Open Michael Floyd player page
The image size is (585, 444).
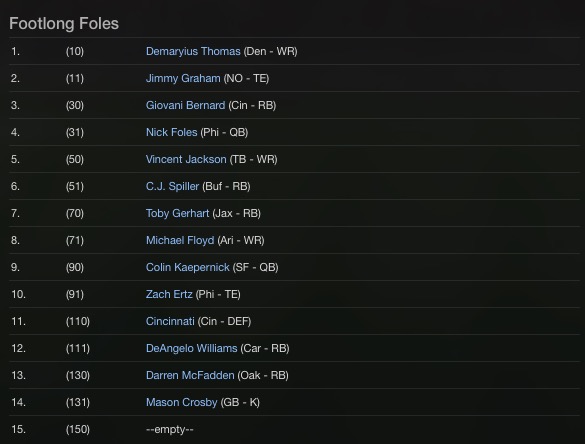tap(180, 240)
